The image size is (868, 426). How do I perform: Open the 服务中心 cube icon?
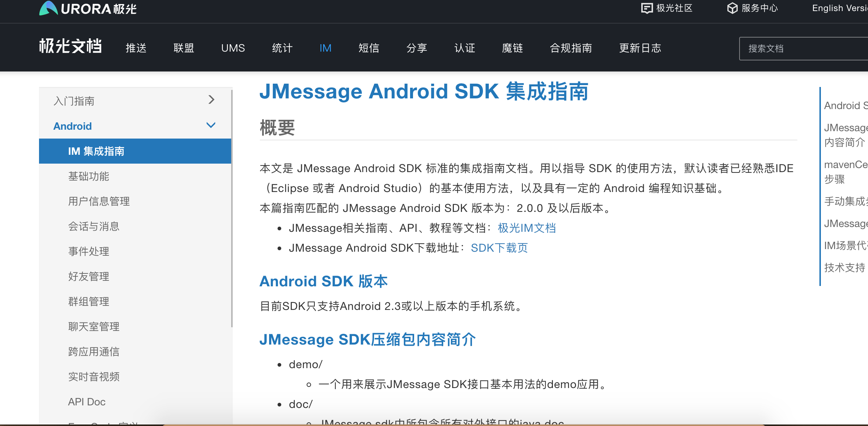pos(732,8)
